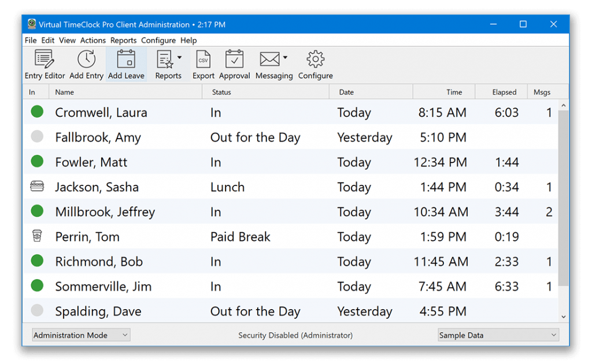Select the Fallbrook, Amy row

[291, 137]
